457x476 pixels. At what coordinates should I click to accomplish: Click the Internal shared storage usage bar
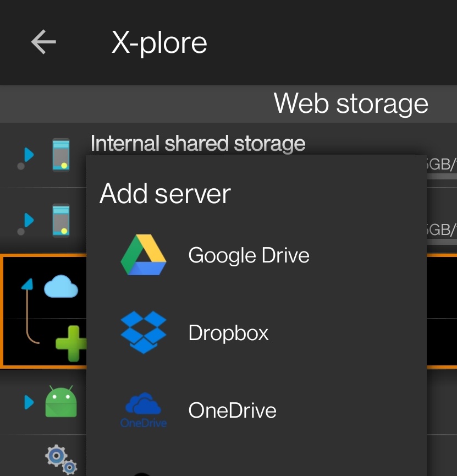coord(442,176)
